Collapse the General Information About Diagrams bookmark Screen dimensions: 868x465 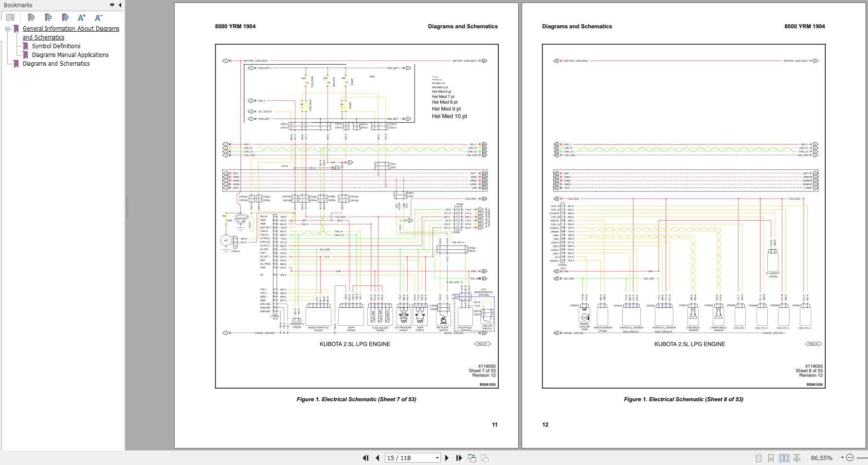[6, 28]
